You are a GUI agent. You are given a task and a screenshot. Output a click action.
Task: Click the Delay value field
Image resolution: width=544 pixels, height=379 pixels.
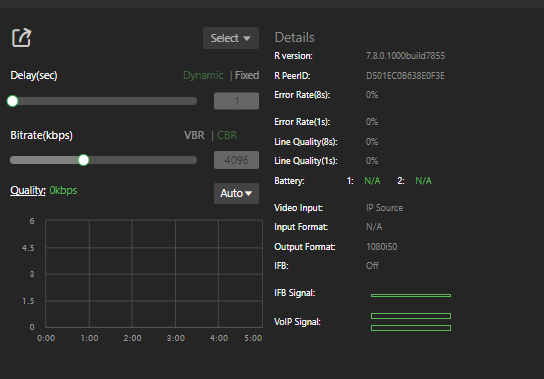tap(236, 101)
